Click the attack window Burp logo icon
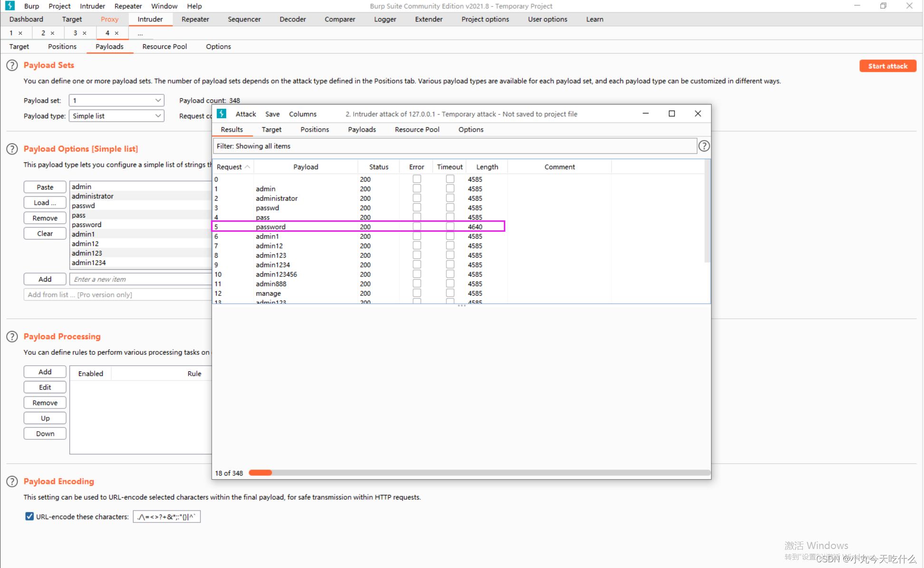The height and width of the screenshot is (568, 924). (x=221, y=114)
